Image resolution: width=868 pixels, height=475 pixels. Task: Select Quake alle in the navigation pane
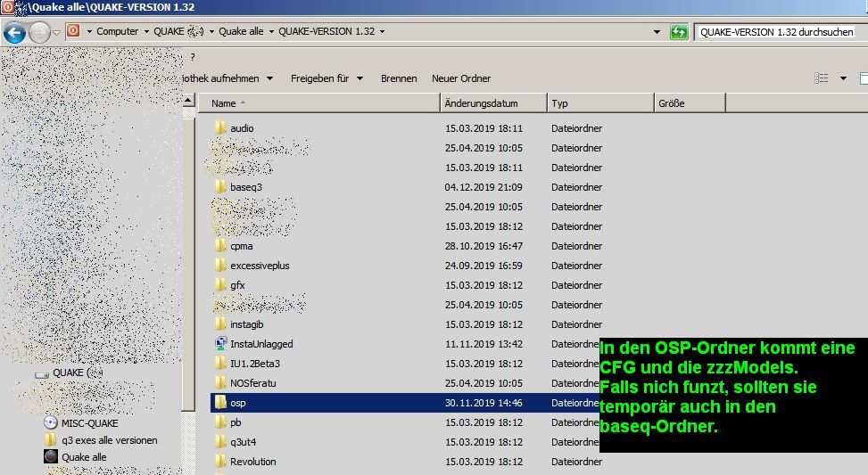pyautogui.click(x=84, y=457)
